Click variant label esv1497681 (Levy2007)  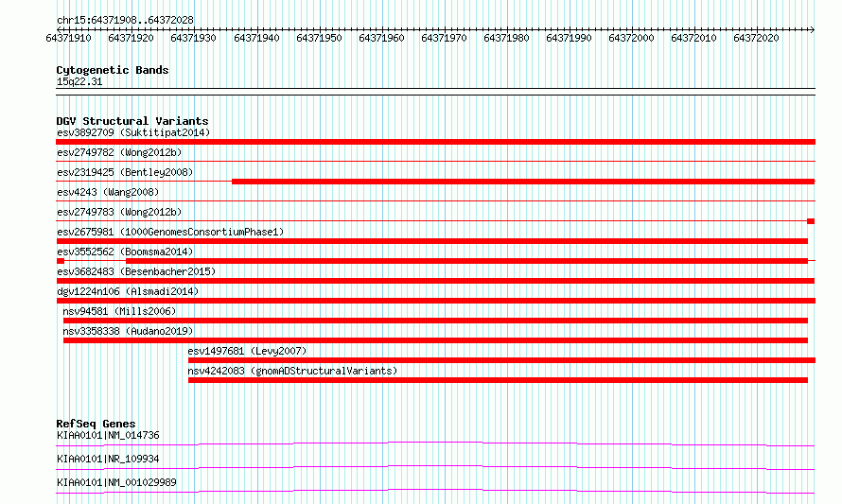pos(247,351)
